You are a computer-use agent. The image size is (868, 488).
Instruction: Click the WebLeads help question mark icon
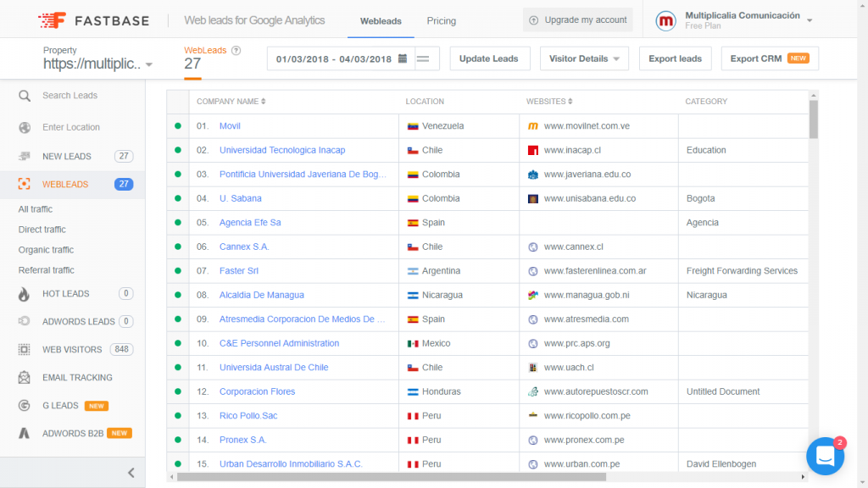pyautogui.click(x=236, y=50)
